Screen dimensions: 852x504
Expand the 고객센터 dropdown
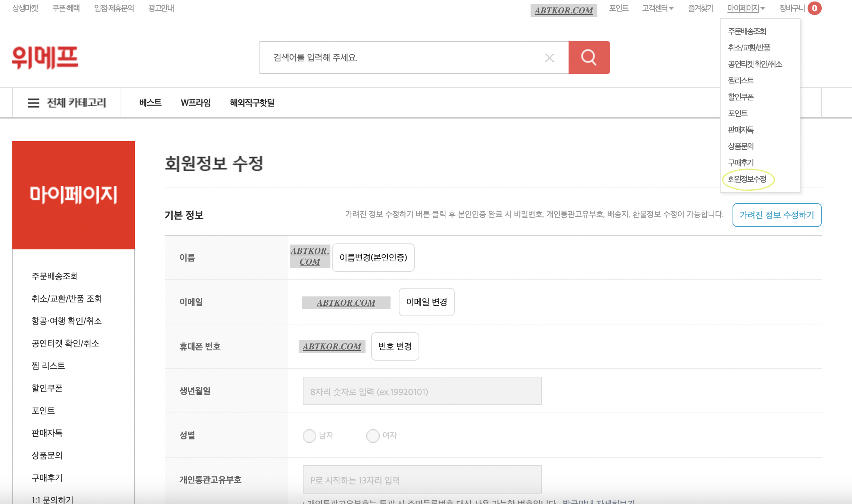[x=658, y=8]
